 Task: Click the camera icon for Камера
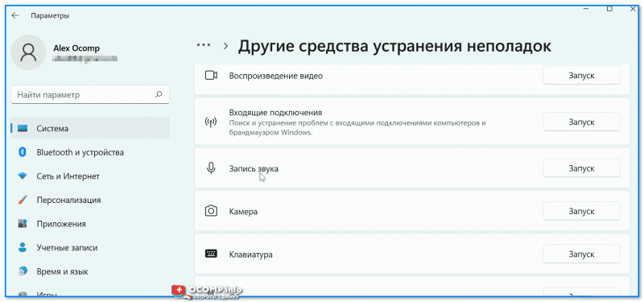(211, 211)
